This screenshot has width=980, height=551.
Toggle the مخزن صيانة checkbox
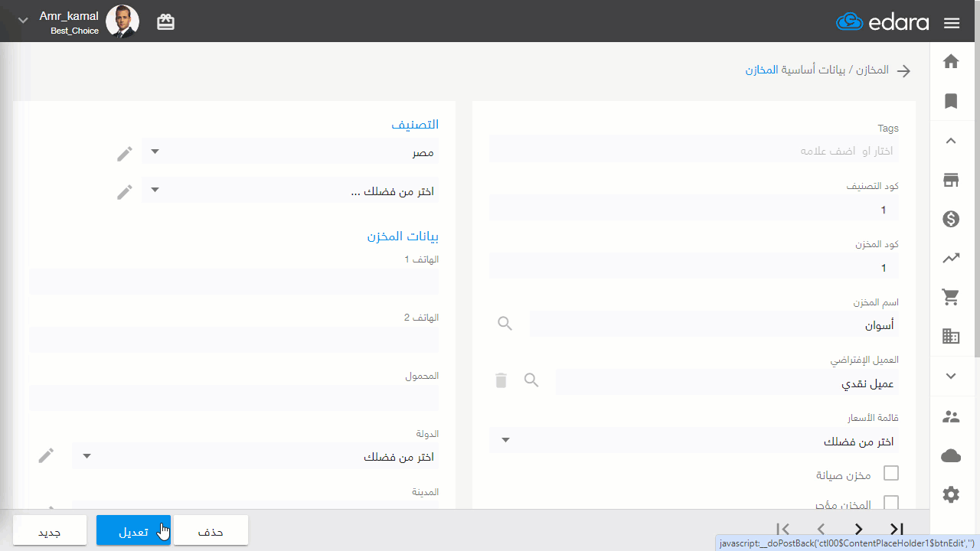[891, 473]
